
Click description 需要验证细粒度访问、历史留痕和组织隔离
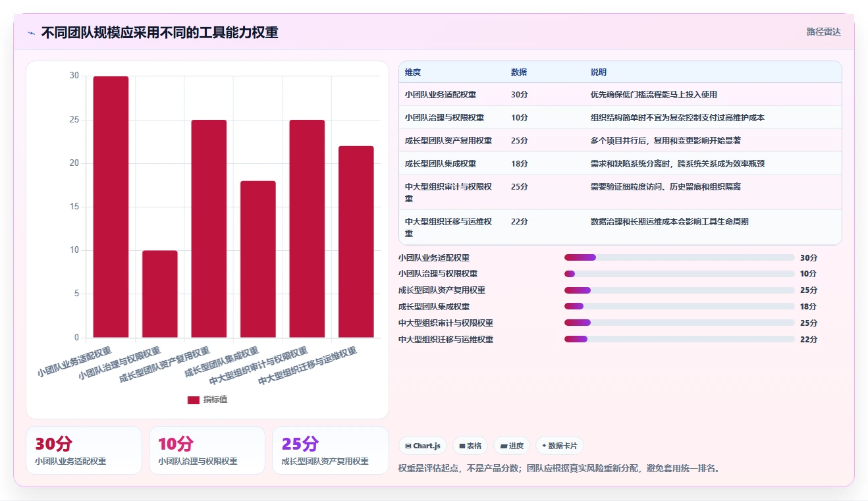click(666, 187)
